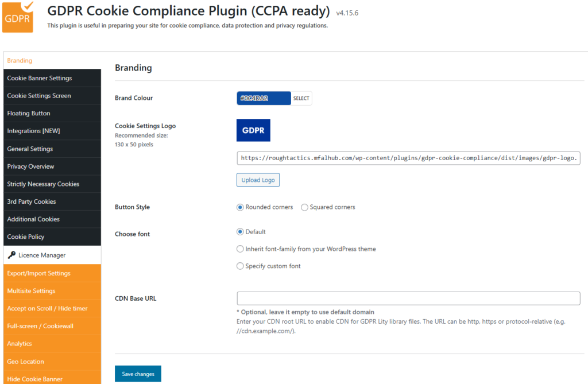
Task: Open Accept on Scroll / Hide timer tab
Action: pyautogui.click(x=52, y=309)
